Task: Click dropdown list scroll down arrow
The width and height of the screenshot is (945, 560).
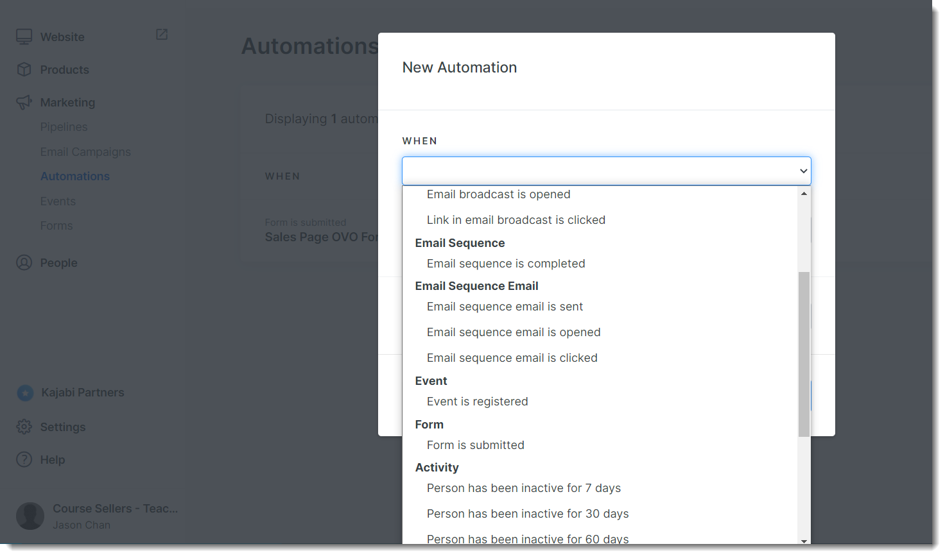Action: 804,541
